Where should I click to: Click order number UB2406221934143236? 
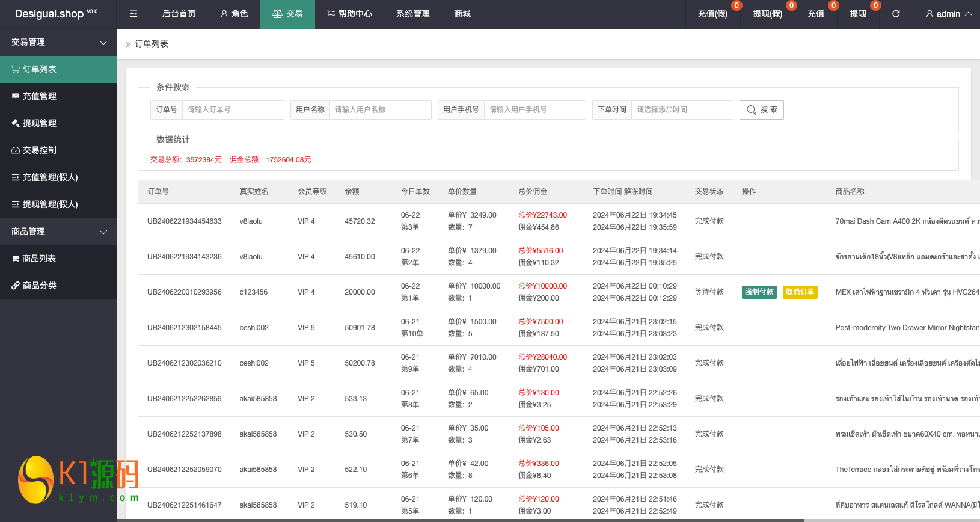pos(185,257)
